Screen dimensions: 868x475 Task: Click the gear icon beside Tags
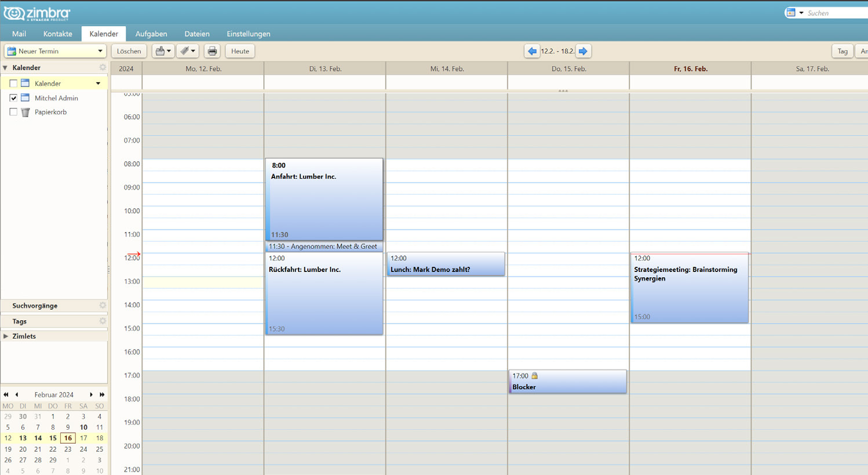click(103, 321)
